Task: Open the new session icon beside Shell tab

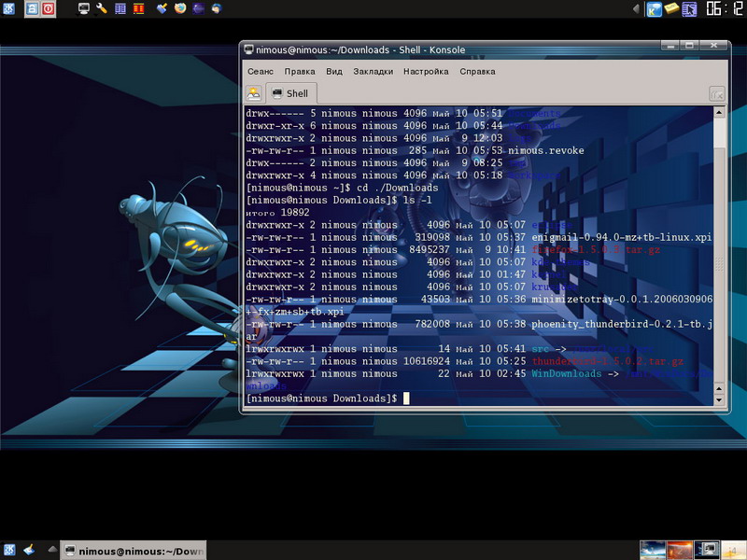Action: pos(253,93)
